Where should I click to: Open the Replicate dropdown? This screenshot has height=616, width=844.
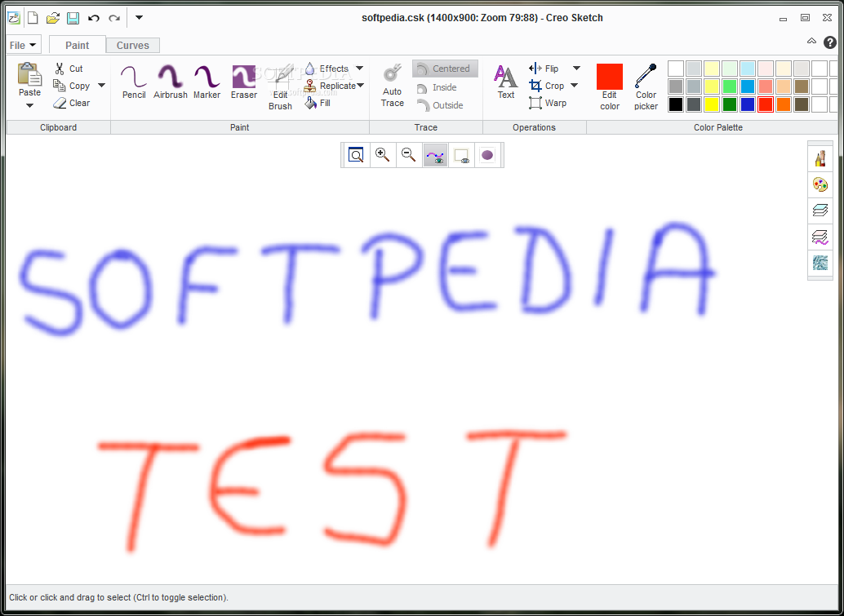tap(360, 86)
